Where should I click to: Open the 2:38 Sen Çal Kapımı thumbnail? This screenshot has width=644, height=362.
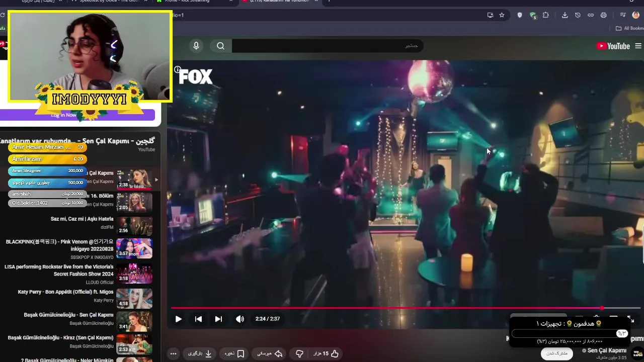(134, 179)
